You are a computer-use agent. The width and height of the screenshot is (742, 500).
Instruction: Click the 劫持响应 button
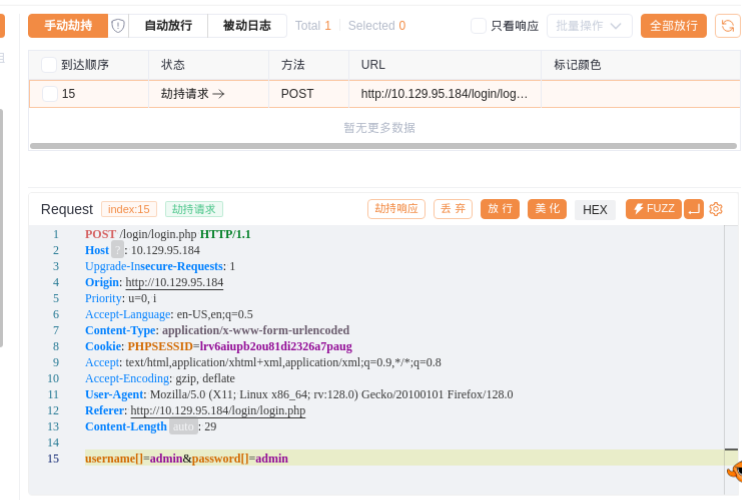tap(396, 209)
